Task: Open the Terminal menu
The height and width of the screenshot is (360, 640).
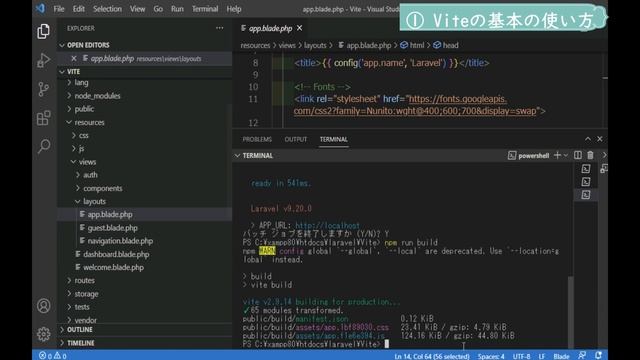Action: point(205,9)
